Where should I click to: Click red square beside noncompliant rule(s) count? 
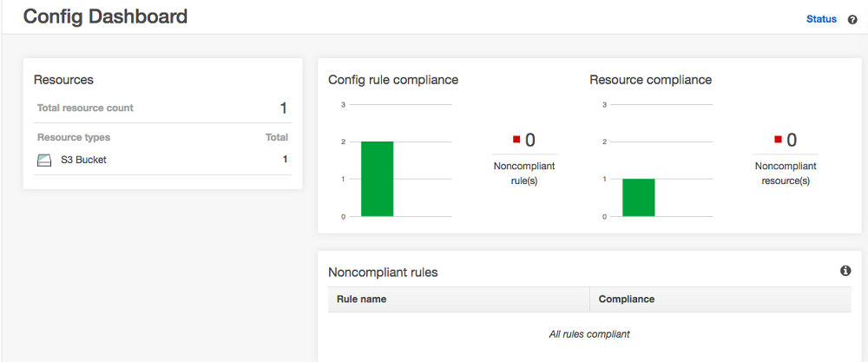coord(516,139)
